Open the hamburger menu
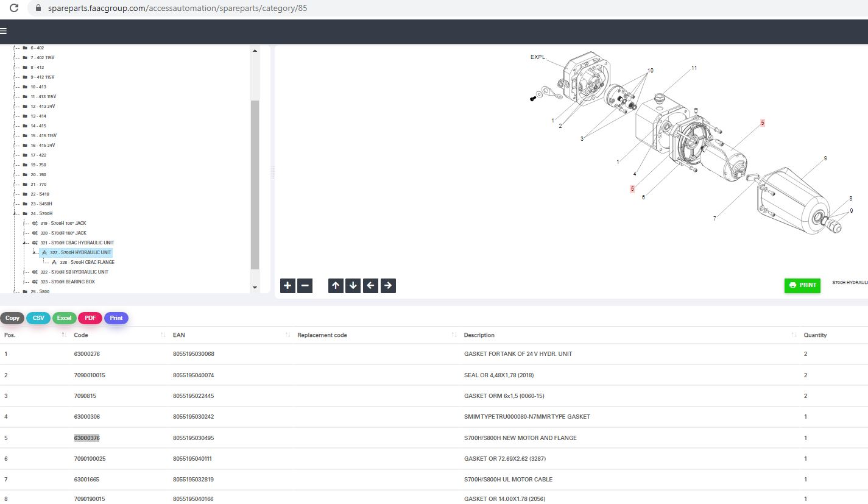The height and width of the screenshot is (504, 868). click(4, 31)
